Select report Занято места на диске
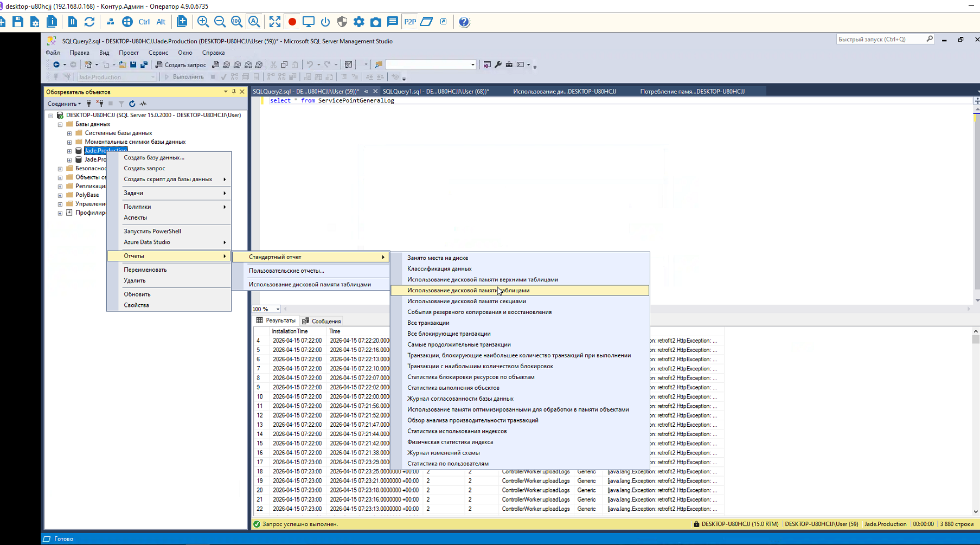 437,258
